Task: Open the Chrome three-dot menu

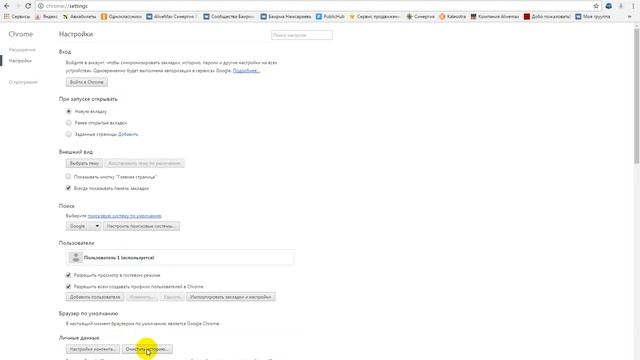Action: [x=633, y=6]
